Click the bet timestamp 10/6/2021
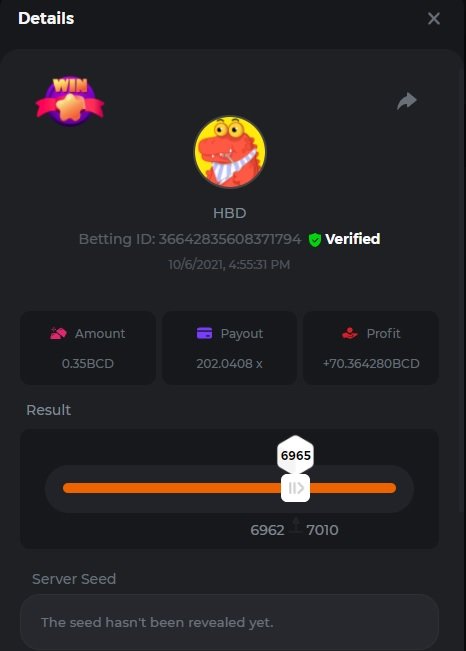This screenshot has height=651, width=466. pyautogui.click(x=229, y=264)
